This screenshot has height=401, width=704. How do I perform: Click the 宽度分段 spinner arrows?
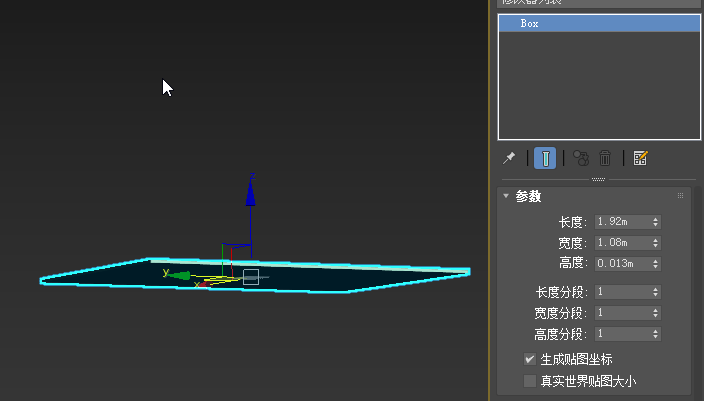coord(656,313)
